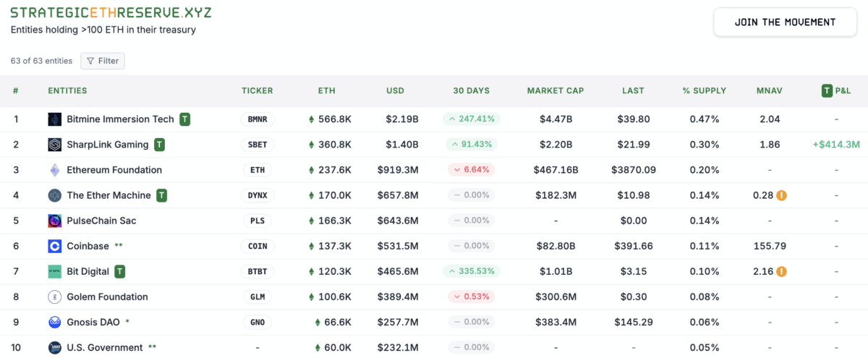Click the GNO ticker pill

click(258, 322)
